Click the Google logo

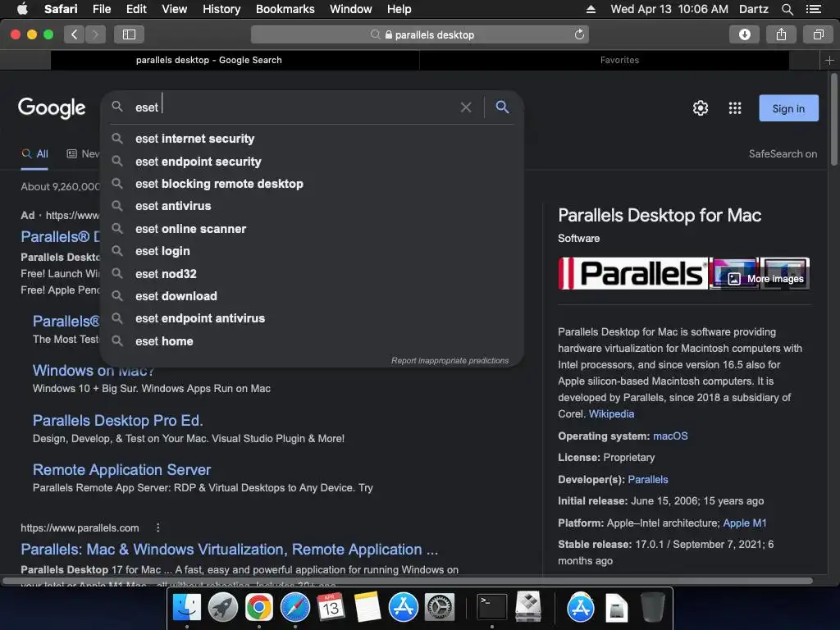pos(52,107)
